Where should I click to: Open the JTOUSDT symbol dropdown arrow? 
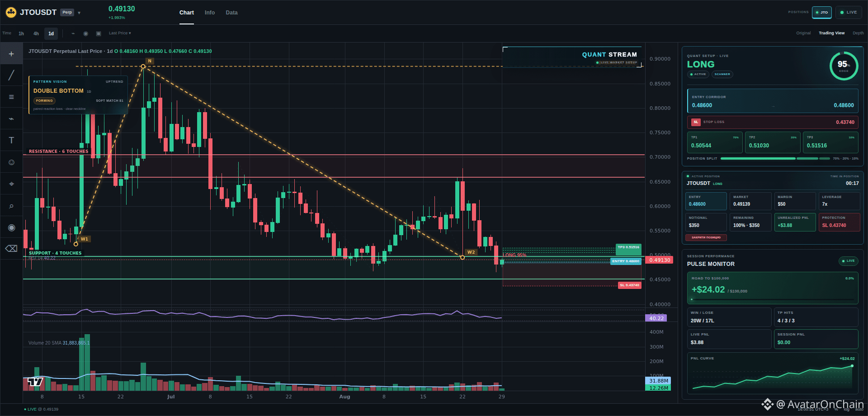(79, 13)
